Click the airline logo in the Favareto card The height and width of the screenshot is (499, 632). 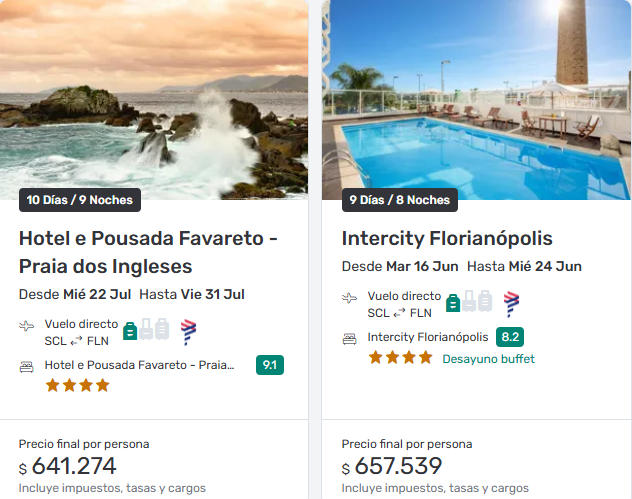(x=188, y=332)
